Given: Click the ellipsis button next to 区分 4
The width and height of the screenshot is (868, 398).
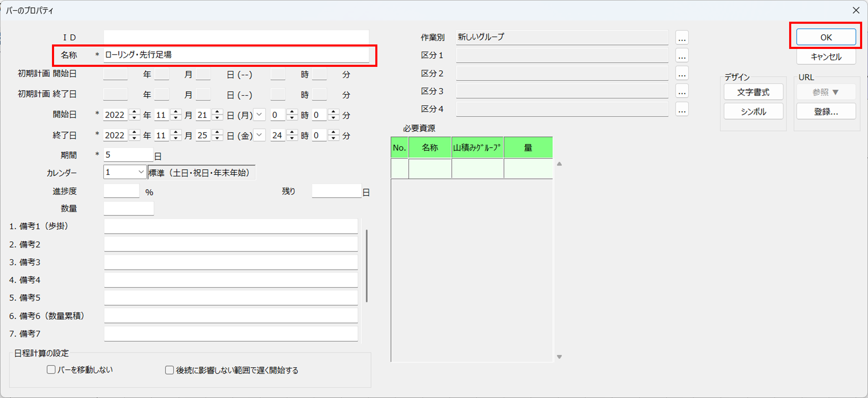Looking at the screenshot, I should (x=682, y=109).
